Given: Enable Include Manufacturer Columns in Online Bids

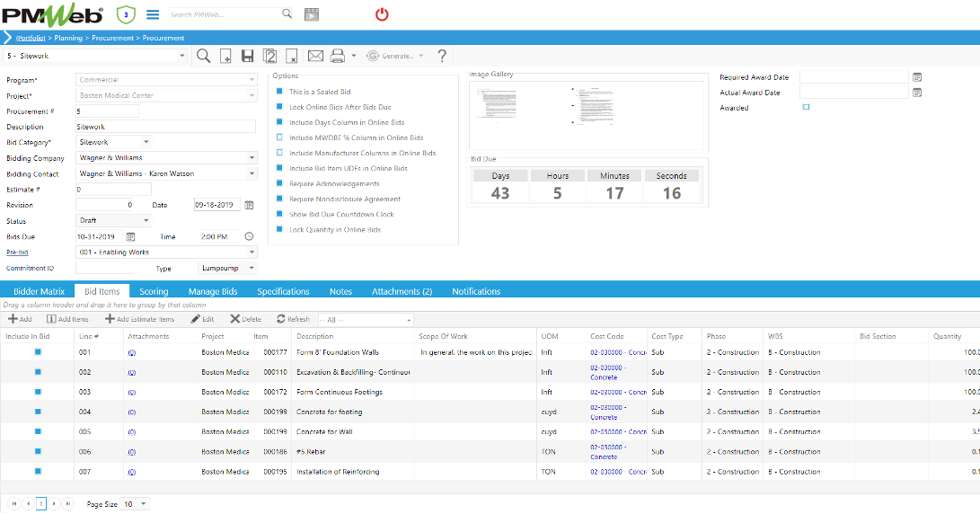Looking at the screenshot, I should [x=279, y=153].
